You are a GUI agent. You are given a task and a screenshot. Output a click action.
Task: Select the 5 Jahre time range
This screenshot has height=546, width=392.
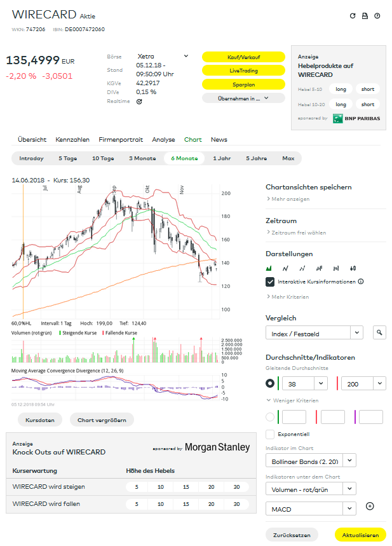(256, 158)
